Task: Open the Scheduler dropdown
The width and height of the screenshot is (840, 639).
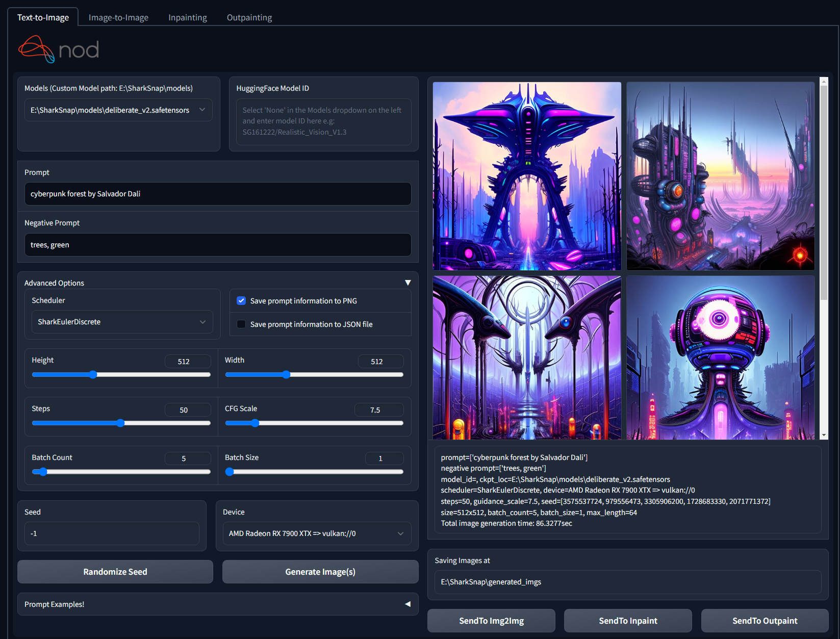Action: pos(122,322)
